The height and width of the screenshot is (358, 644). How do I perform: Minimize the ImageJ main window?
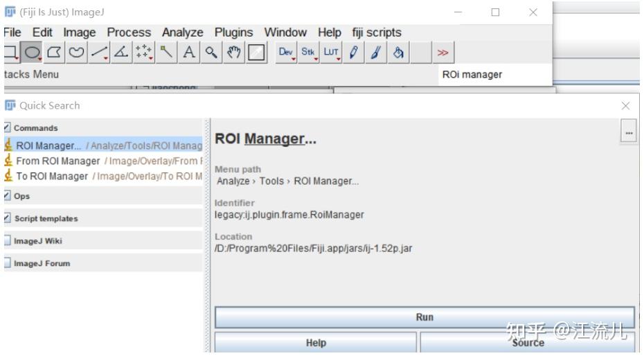(458, 12)
